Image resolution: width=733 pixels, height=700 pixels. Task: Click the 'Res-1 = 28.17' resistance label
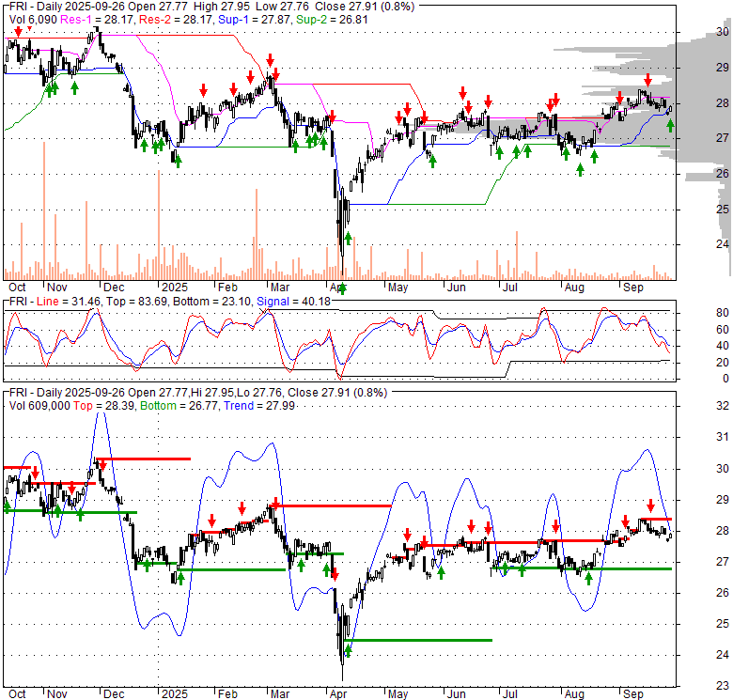pos(97,20)
